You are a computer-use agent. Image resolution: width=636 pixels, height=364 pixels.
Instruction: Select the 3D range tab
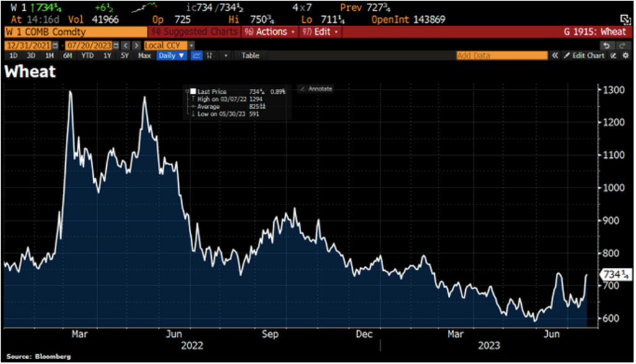[31, 56]
